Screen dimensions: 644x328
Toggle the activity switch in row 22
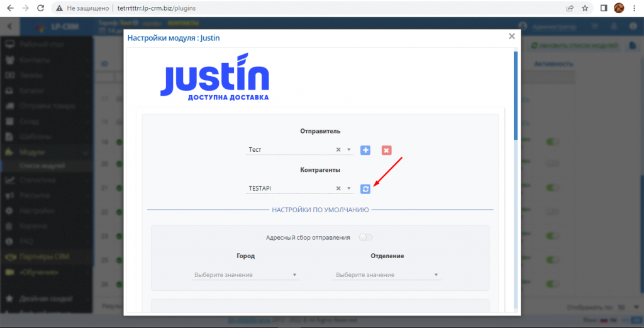coord(552,212)
